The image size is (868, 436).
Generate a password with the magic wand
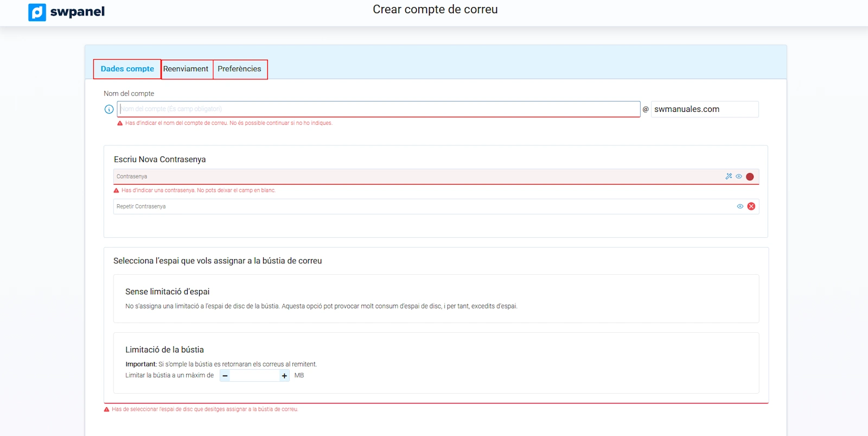(729, 176)
